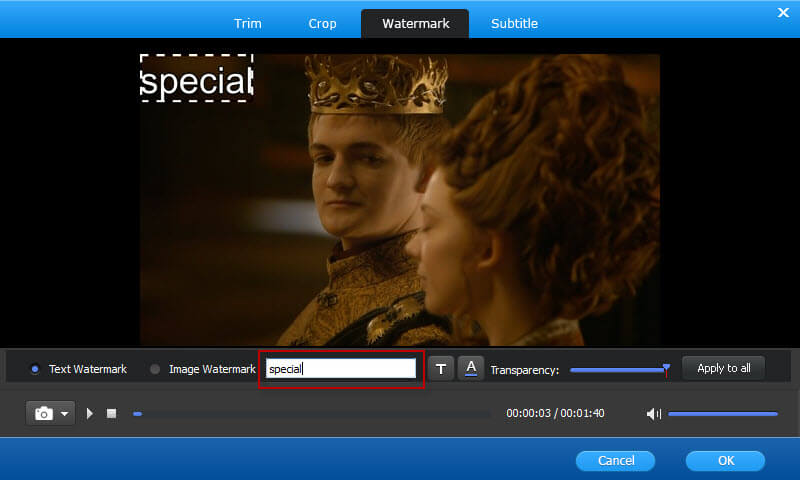Open the font settings T icon
The height and width of the screenshot is (480, 800).
coord(441,369)
